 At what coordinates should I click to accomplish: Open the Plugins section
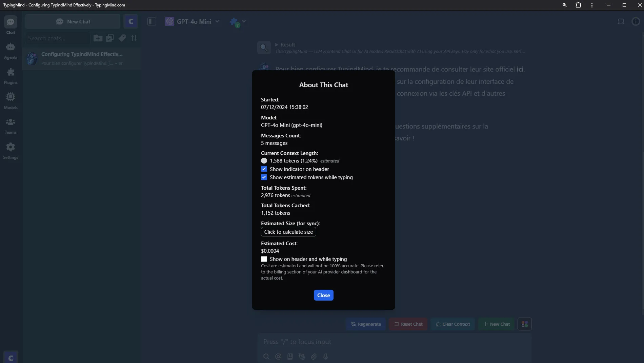tap(11, 76)
